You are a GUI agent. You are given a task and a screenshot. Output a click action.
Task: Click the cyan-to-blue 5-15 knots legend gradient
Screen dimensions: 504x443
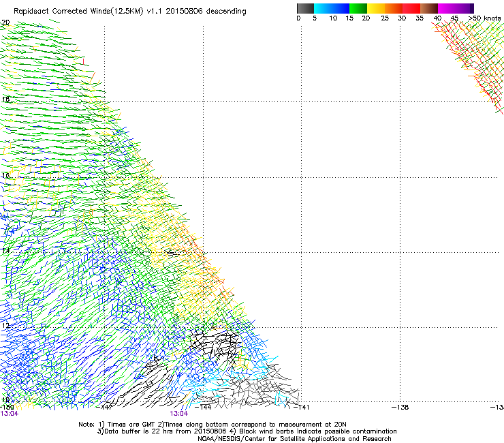[332, 8]
